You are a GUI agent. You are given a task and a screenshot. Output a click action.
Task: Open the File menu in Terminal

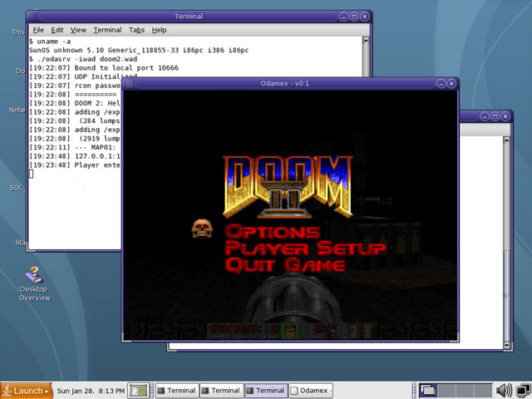pos(38,30)
